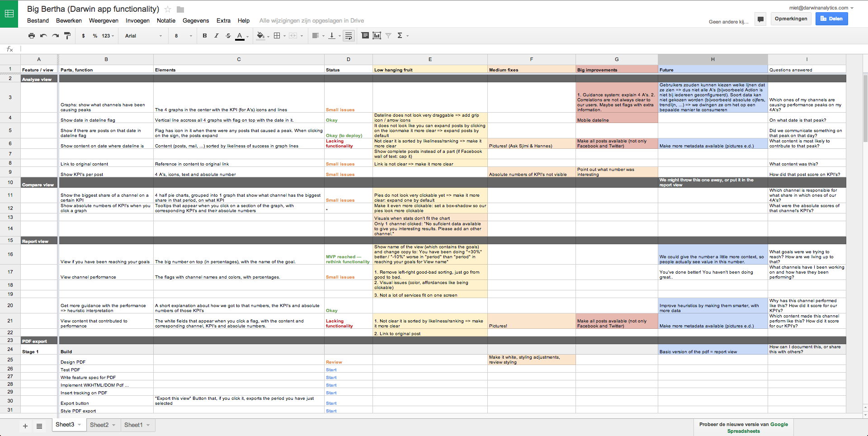
Task: Open the all sheets list icon
Action: [x=39, y=426]
